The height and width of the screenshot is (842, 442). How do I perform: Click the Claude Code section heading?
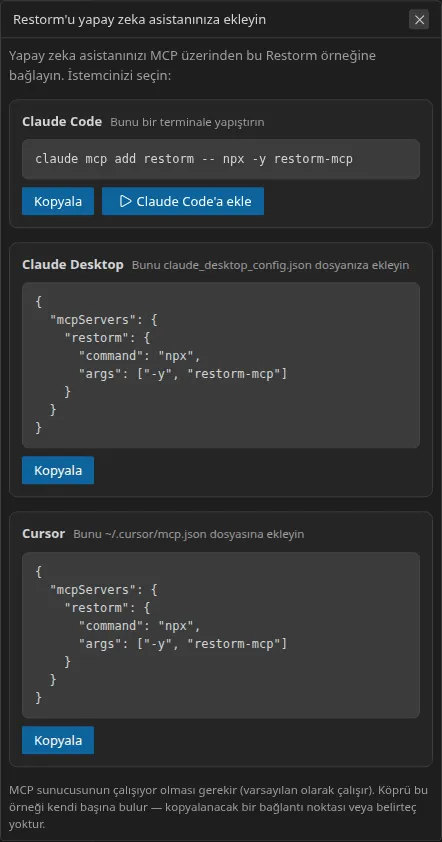coord(62,122)
